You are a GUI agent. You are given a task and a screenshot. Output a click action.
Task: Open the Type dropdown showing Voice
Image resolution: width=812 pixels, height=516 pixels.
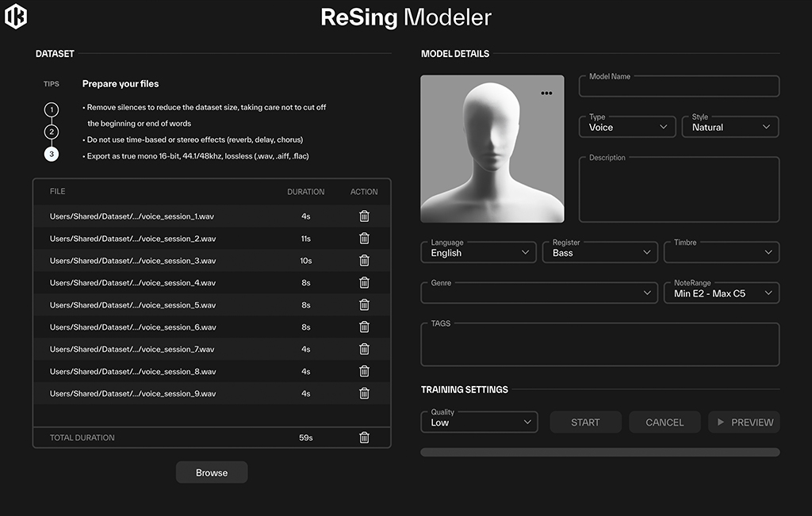tap(627, 127)
